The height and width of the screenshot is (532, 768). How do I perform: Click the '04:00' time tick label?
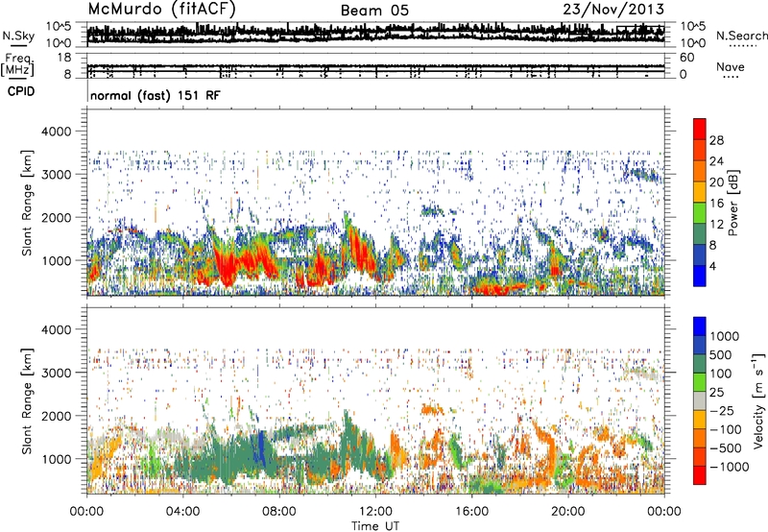182,512
